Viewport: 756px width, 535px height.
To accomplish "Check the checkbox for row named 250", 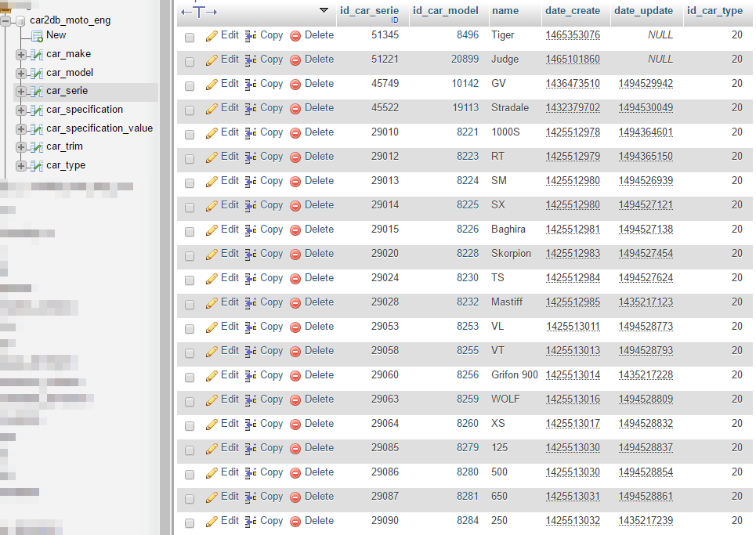I will (x=190, y=522).
